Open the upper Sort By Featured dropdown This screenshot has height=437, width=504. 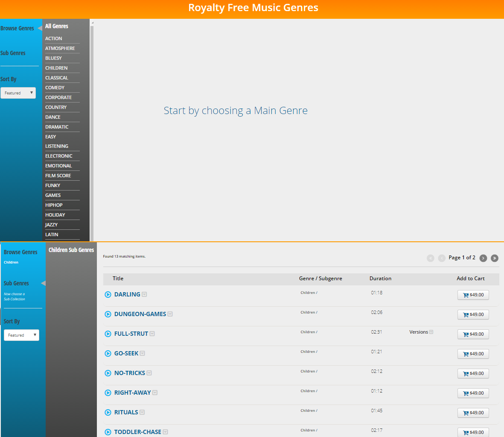[x=18, y=93]
